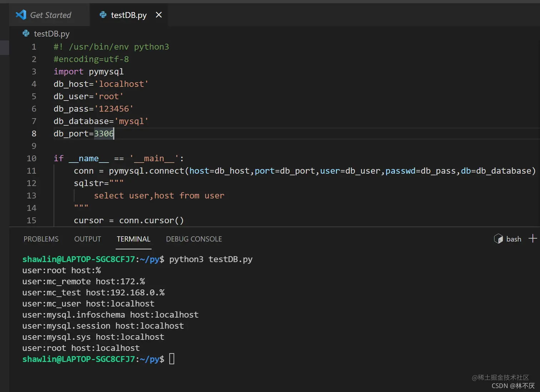Click terminal output 'user:mysql.session host:localhost'

pyautogui.click(x=103, y=326)
